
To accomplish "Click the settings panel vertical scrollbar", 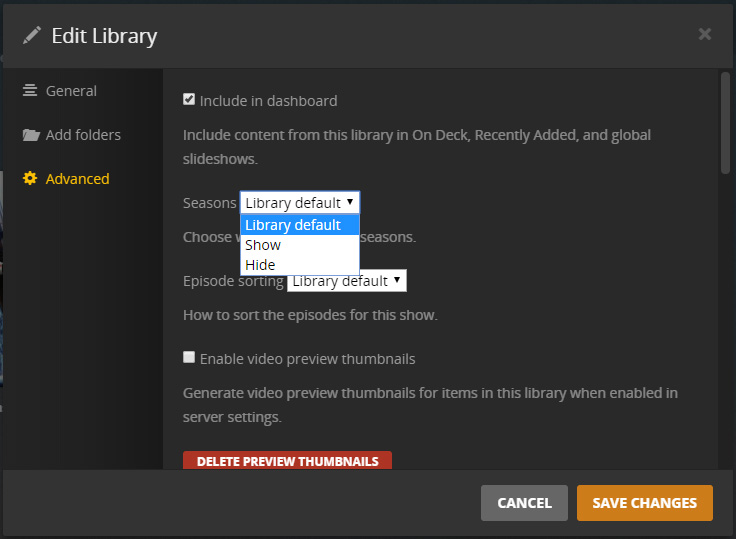I will 725,125.
